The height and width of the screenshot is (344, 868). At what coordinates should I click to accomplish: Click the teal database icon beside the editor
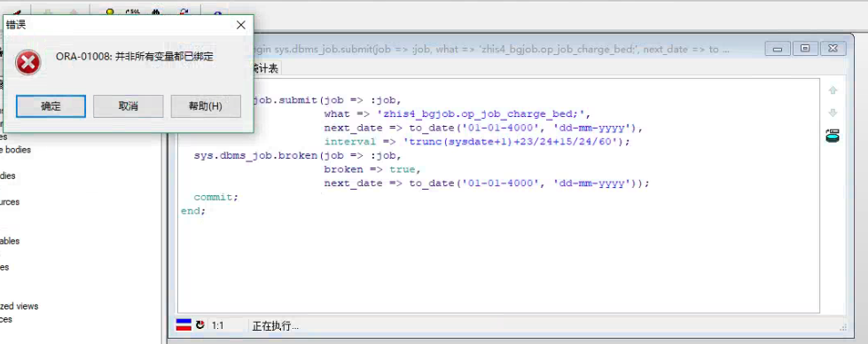pyautogui.click(x=833, y=136)
